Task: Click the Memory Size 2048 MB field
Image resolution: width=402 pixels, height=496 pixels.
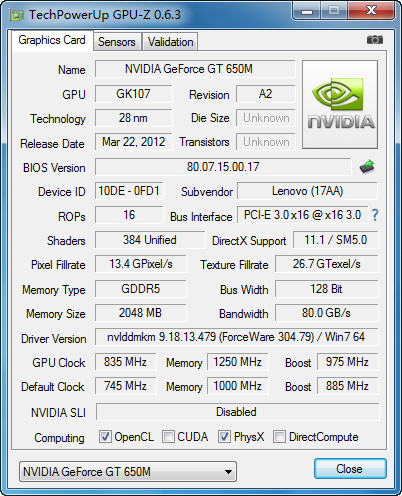Action: click(x=141, y=313)
